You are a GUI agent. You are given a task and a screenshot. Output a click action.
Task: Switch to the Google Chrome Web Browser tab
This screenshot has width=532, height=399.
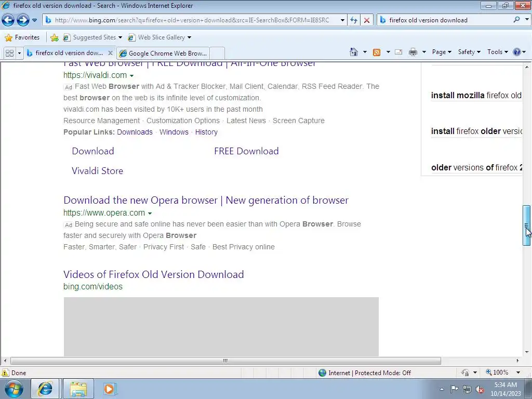click(x=163, y=54)
